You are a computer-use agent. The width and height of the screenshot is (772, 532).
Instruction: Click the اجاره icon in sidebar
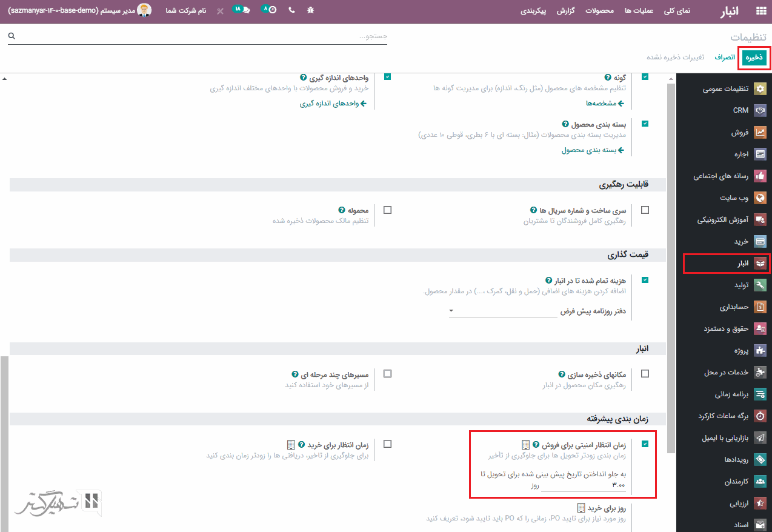760,154
